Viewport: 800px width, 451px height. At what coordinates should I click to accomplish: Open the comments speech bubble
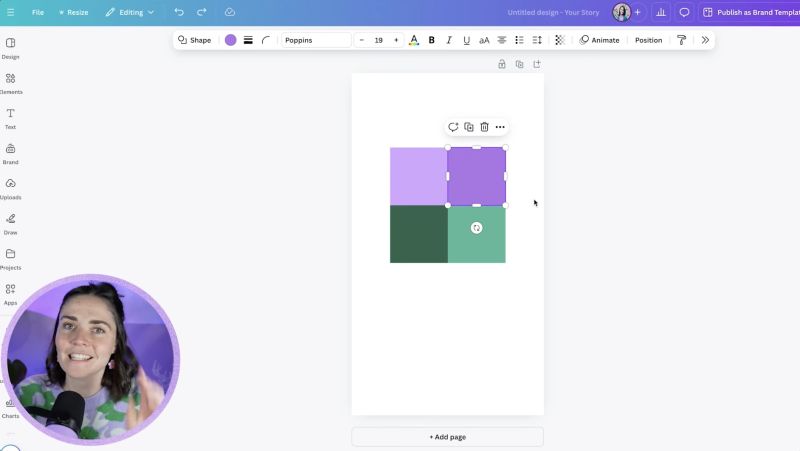[684, 12]
